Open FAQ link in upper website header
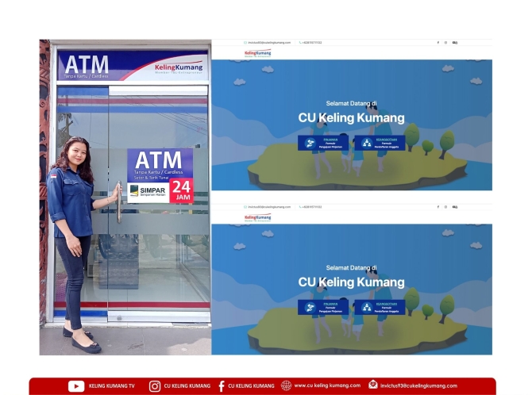This screenshot has height=395, width=532. 455,43
